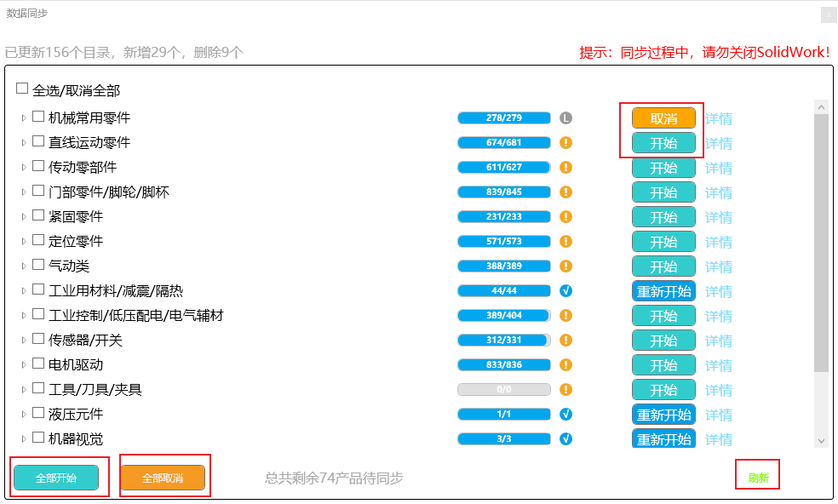The height and width of the screenshot is (504, 838).
Task: Click the green 刷新 refresh link
Action: (x=758, y=478)
